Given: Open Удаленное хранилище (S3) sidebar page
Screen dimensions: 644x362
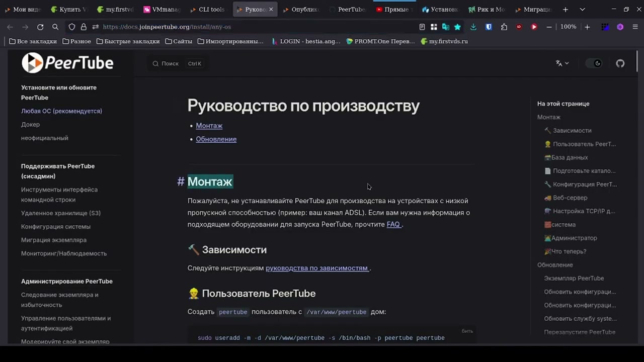Looking at the screenshot, I should (x=61, y=213).
